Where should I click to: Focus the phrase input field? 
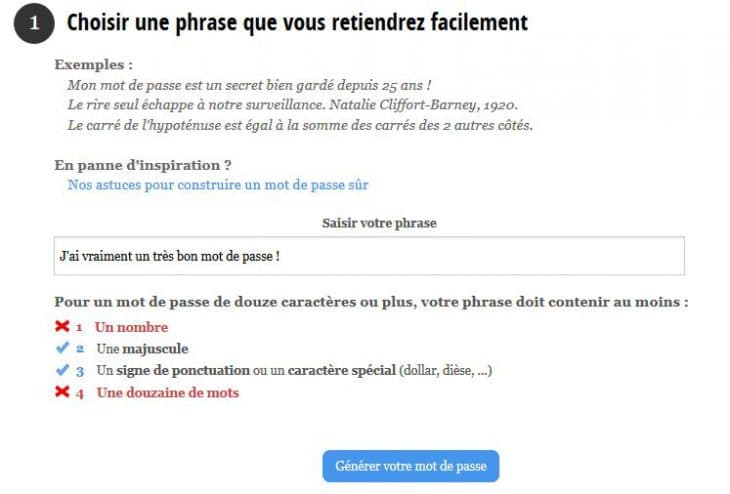coord(369,256)
